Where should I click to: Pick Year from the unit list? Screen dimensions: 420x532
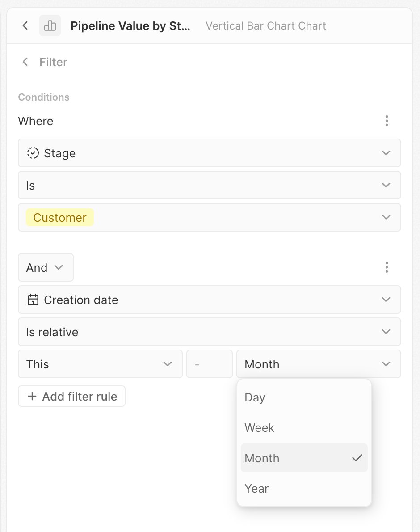[304, 488]
